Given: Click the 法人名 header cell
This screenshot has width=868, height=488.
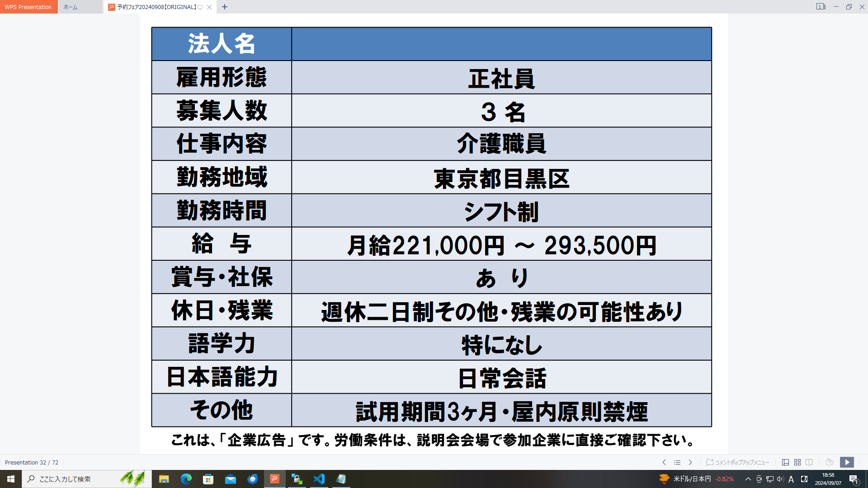Looking at the screenshot, I should click(x=222, y=44).
